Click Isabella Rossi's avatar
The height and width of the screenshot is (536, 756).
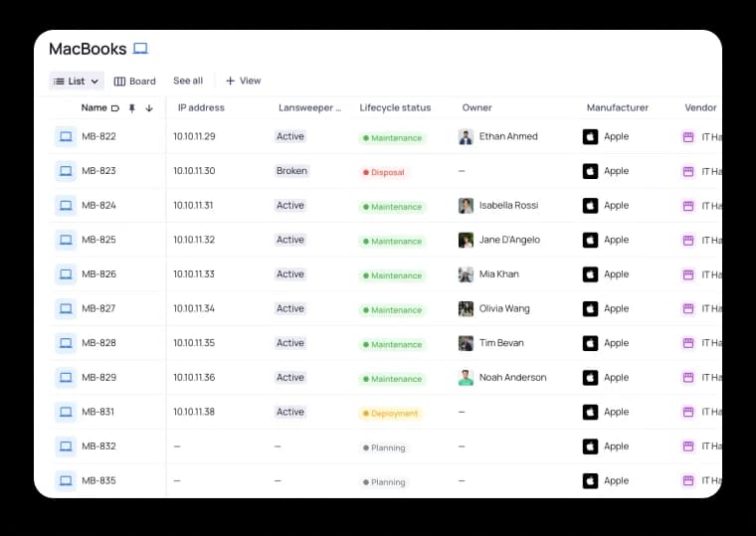point(466,206)
